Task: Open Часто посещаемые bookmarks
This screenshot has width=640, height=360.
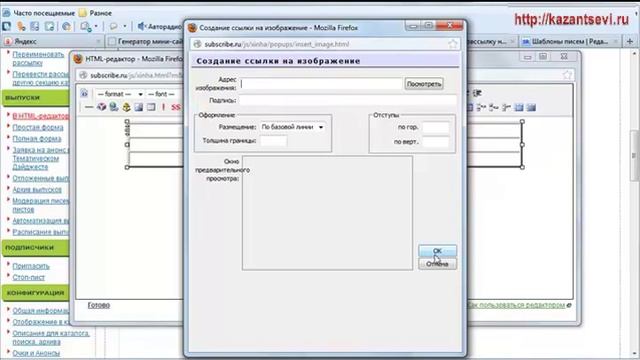Action: tap(39, 13)
